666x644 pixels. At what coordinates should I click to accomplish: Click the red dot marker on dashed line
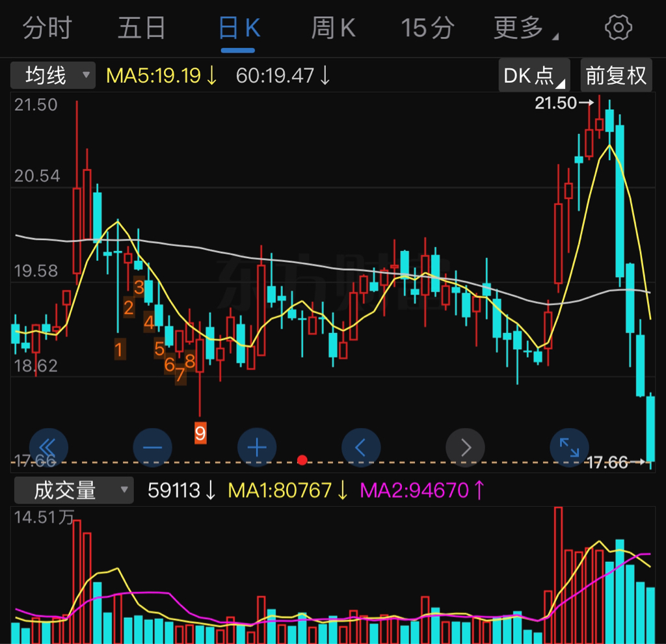[x=302, y=460]
